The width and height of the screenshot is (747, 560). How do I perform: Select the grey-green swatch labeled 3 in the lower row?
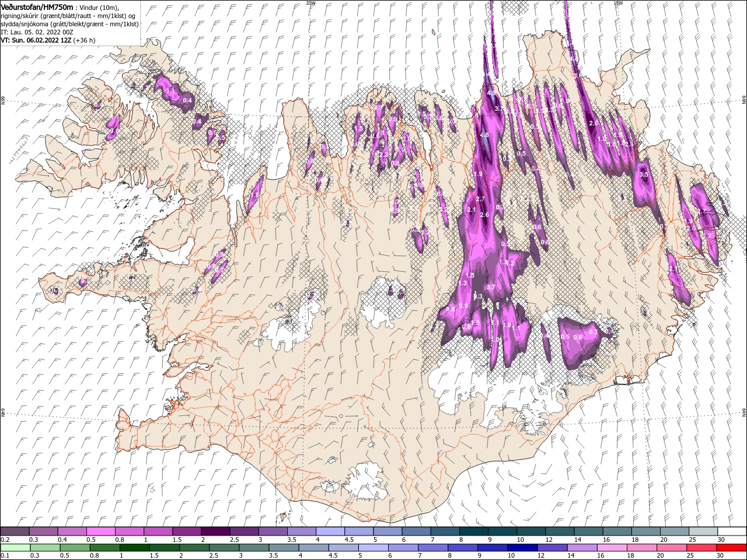(x=254, y=548)
